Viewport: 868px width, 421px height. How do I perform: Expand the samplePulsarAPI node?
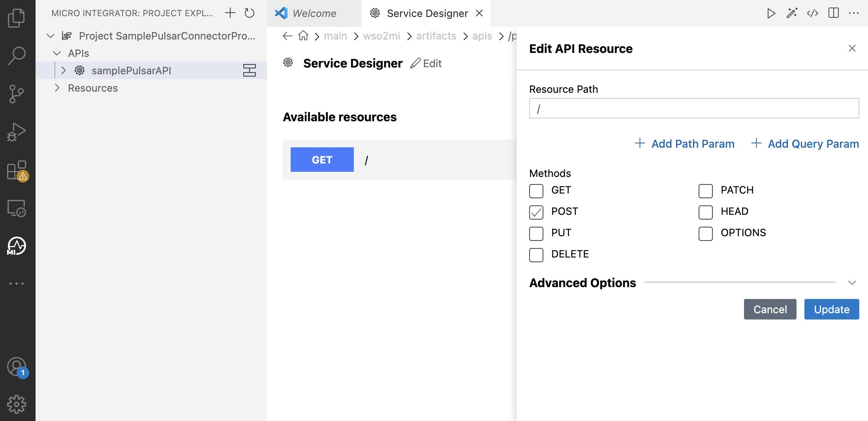pyautogui.click(x=63, y=70)
